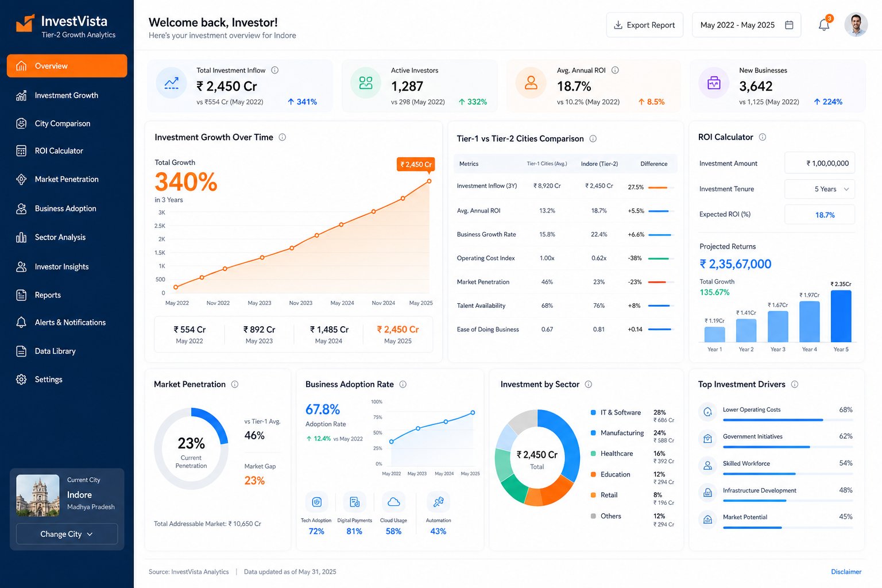Click the Investment Inflow (3Y) difference bar
Viewport: 882px width, 588px height.
660,187
